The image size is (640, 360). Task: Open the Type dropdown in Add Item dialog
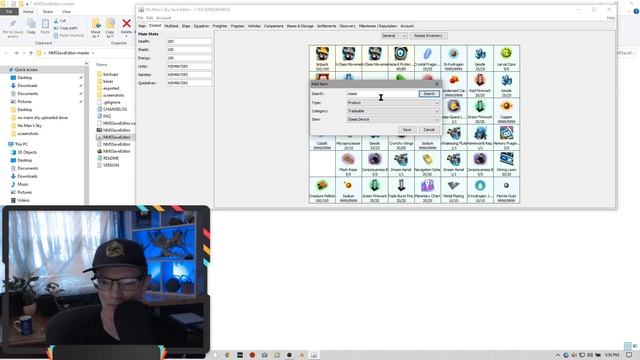click(393, 103)
